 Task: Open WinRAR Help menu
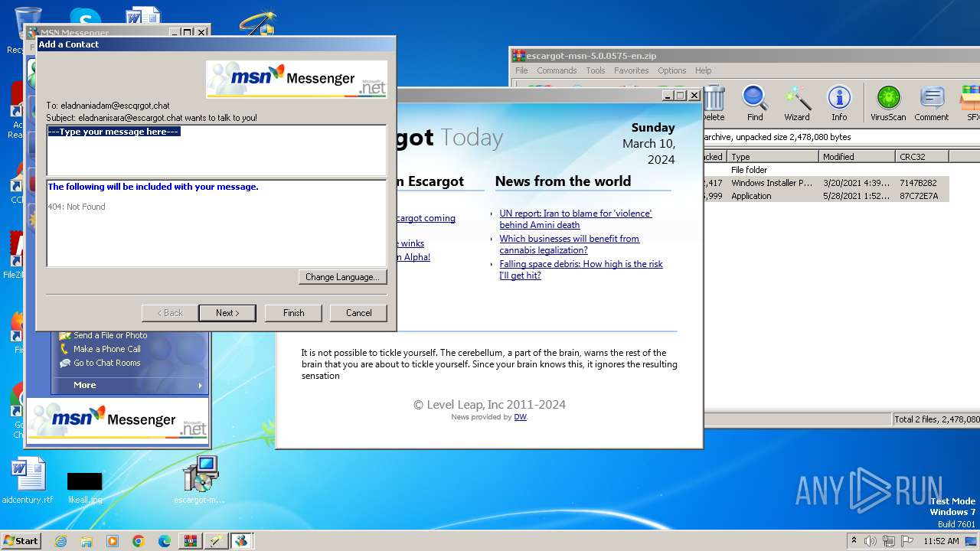pos(704,70)
